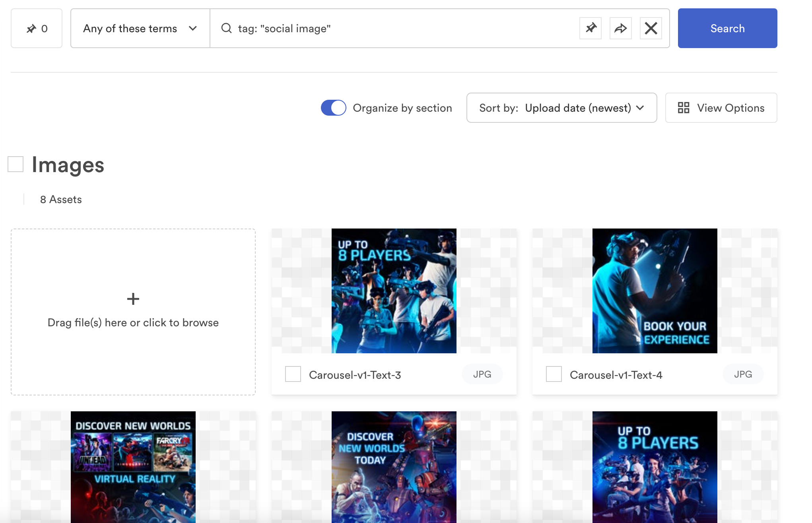Open View Options

click(x=721, y=108)
